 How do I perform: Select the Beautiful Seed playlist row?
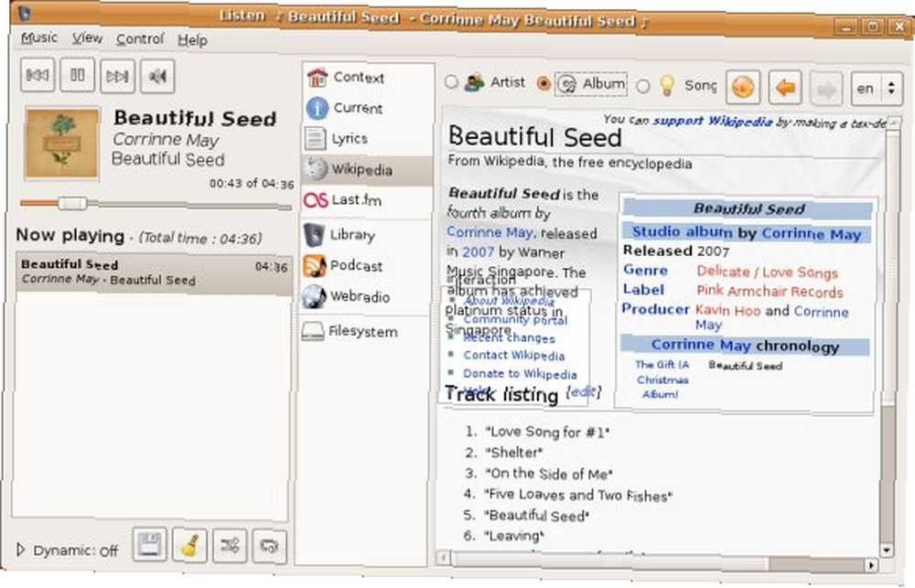tap(154, 273)
